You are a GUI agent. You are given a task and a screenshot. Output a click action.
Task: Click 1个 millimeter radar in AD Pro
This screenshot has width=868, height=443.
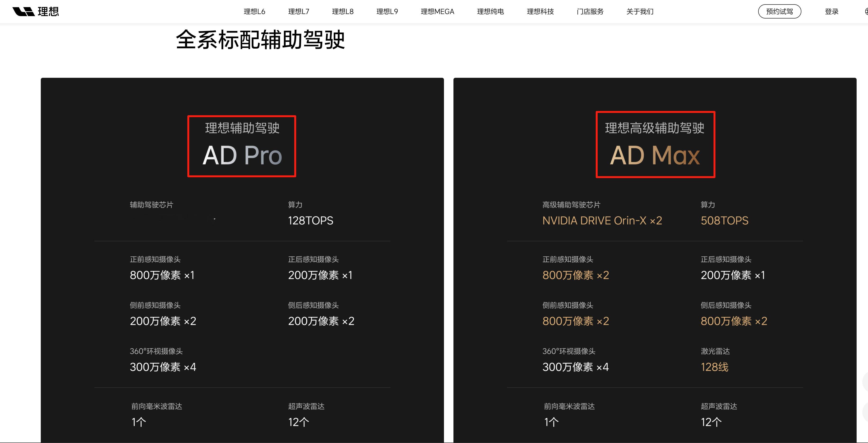(139, 422)
